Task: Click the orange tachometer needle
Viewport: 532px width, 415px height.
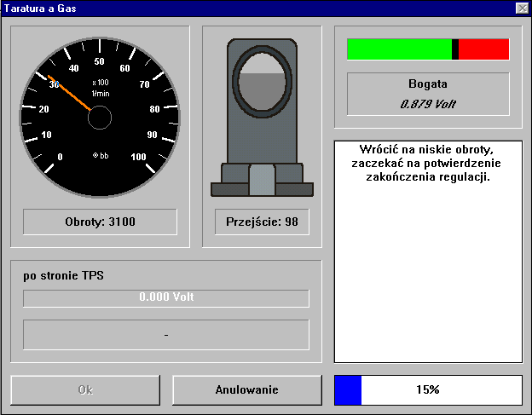Action: [70, 93]
